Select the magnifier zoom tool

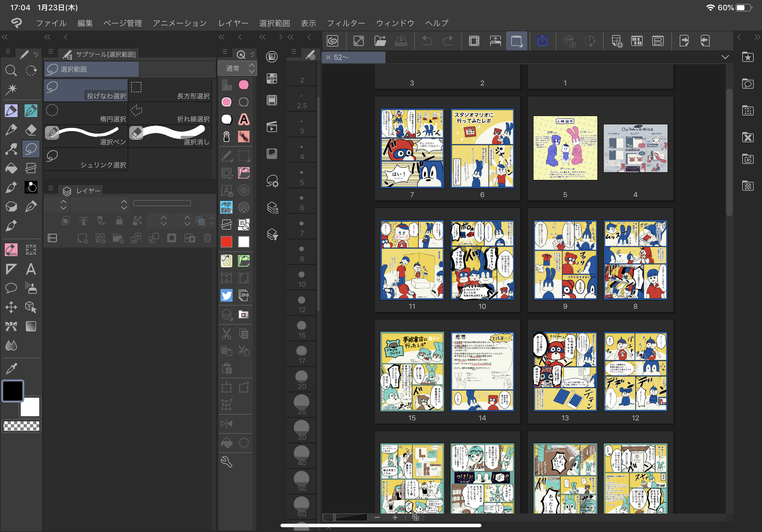[11, 70]
